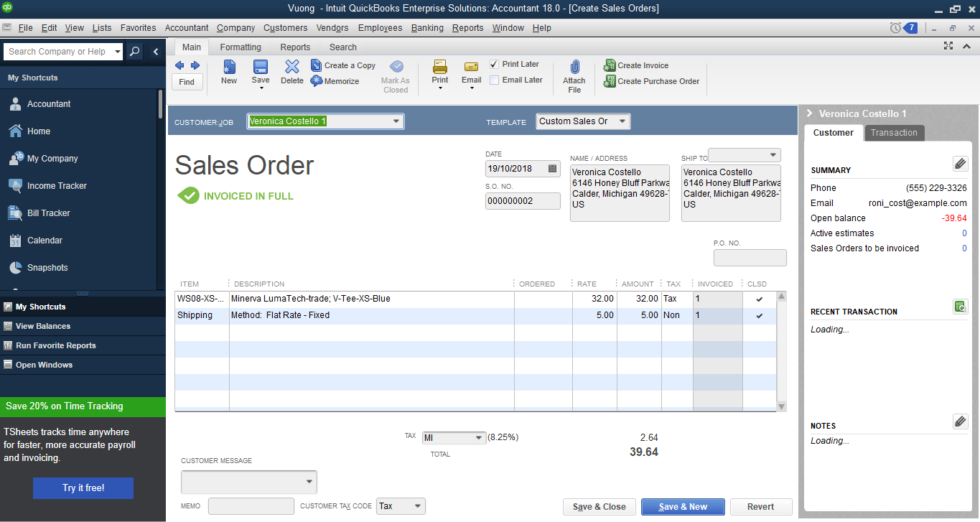980x522 pixels.
Task: Click the Save & Close button
Action: coord(599,507)
